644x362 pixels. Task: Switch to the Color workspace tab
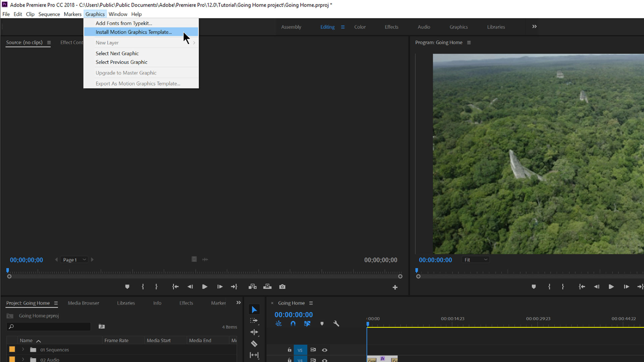point(360,27)
